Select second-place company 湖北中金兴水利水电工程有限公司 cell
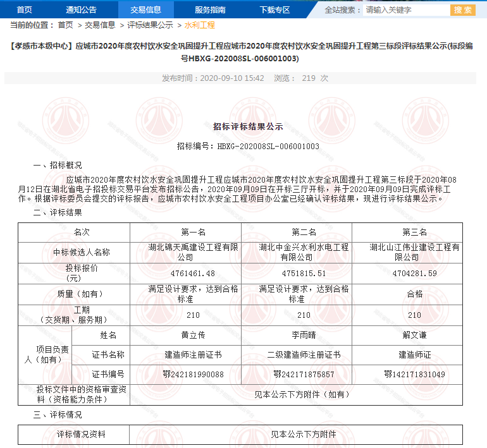Screen dimensions: 487x448 tap(304, 252)
